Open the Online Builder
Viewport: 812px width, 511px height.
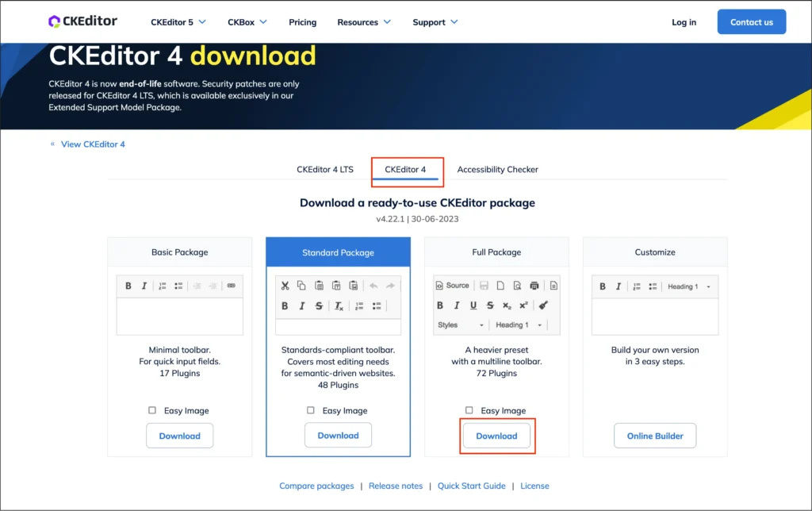click(x=655, y=436)
